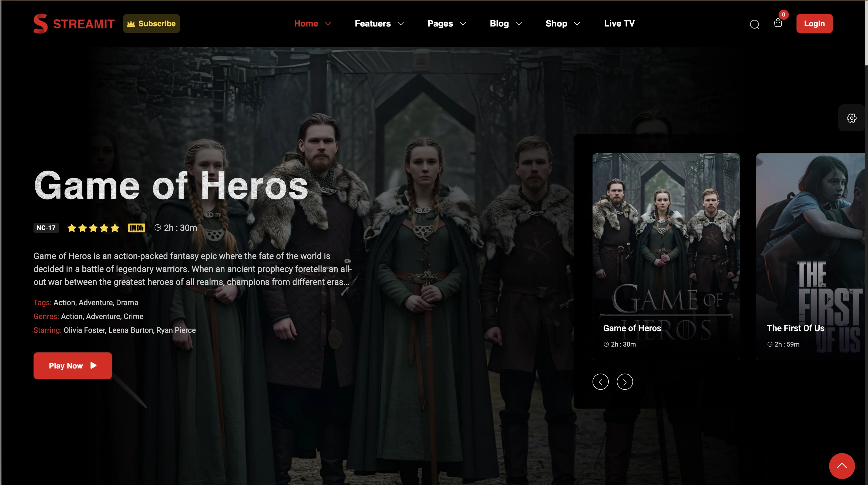Expand the Home dropdown chevron
This screenshot has width=868, height=485.
[x=328, y=24]
